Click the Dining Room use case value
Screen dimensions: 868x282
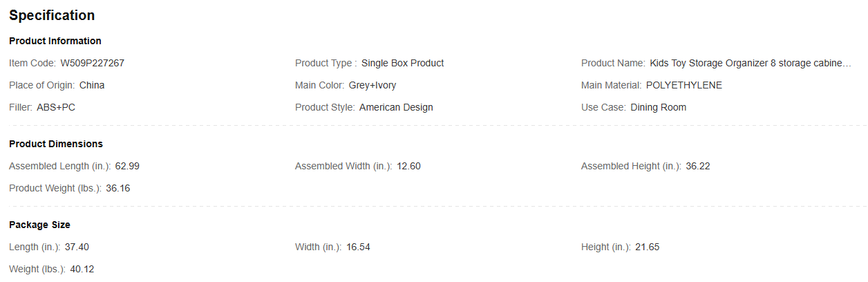point(659,107)
